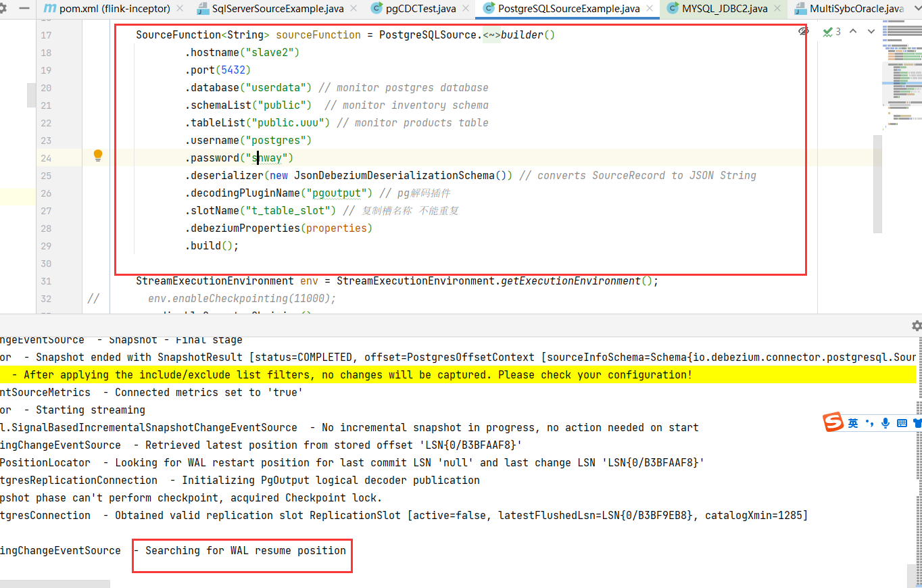
Task: Click the .build() call on line 29
Action: (x=212, y=246)
